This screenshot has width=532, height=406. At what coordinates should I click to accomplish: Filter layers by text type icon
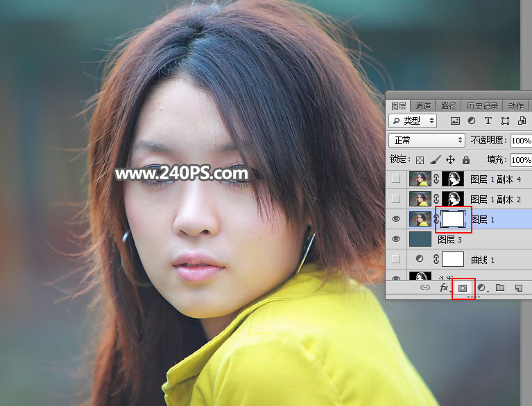point(488,121)
